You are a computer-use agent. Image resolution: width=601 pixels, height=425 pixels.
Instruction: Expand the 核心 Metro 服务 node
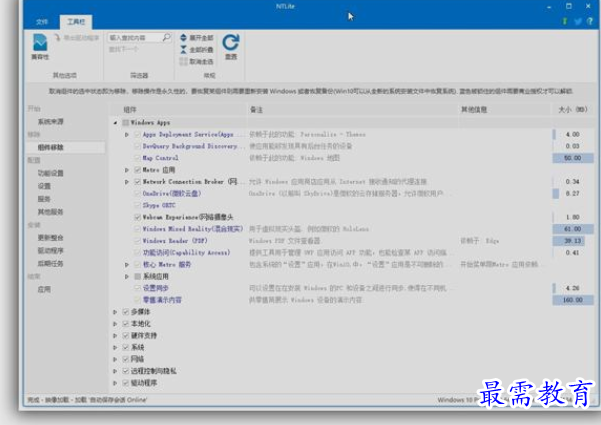[127, 264]
